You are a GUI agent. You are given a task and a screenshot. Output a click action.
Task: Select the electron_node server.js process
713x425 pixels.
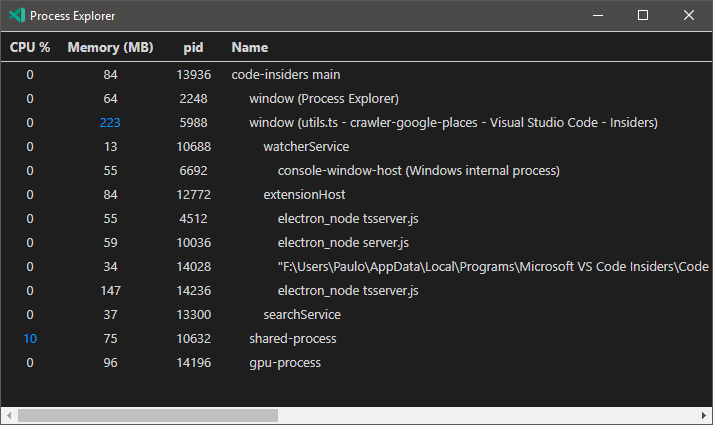(x=356, y=243)
